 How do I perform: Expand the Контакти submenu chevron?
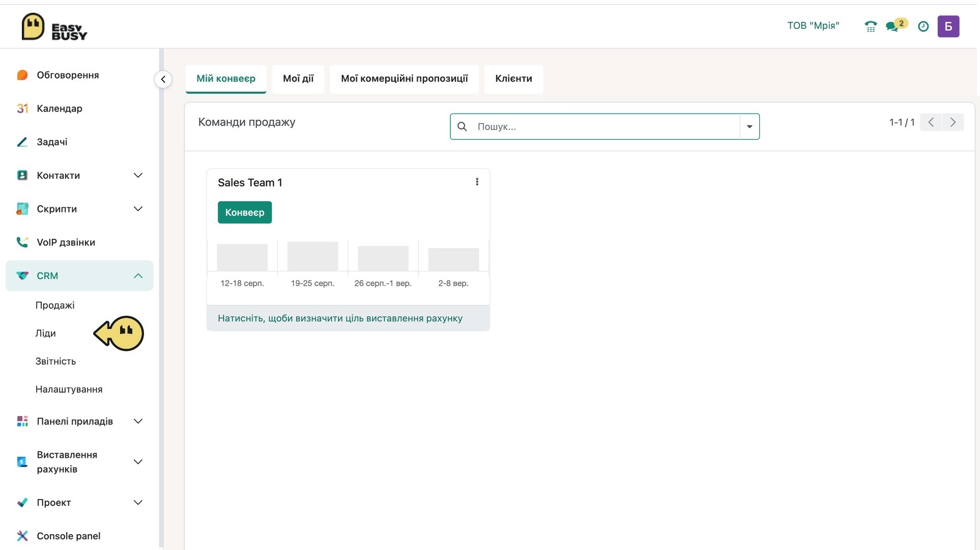click(138, 175)
